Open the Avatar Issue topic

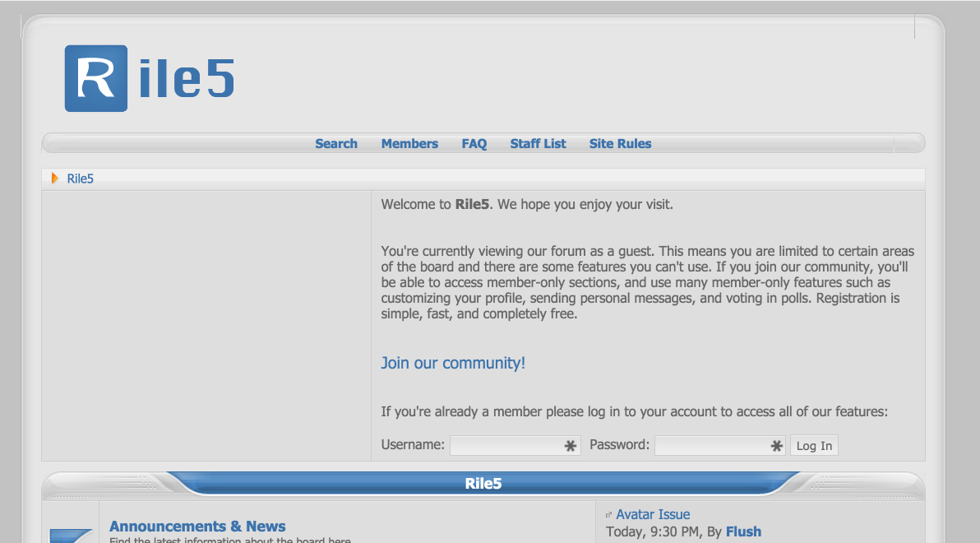(653, 514)
